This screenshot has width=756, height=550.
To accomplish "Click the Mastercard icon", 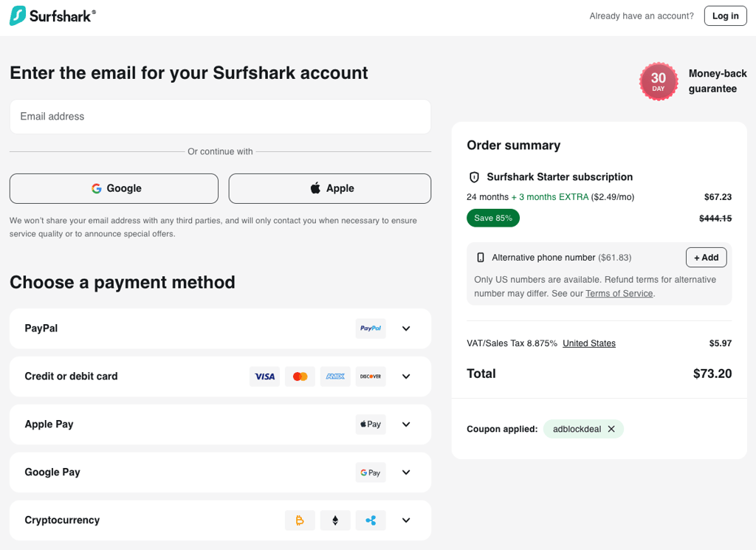I will pos(300,377).
